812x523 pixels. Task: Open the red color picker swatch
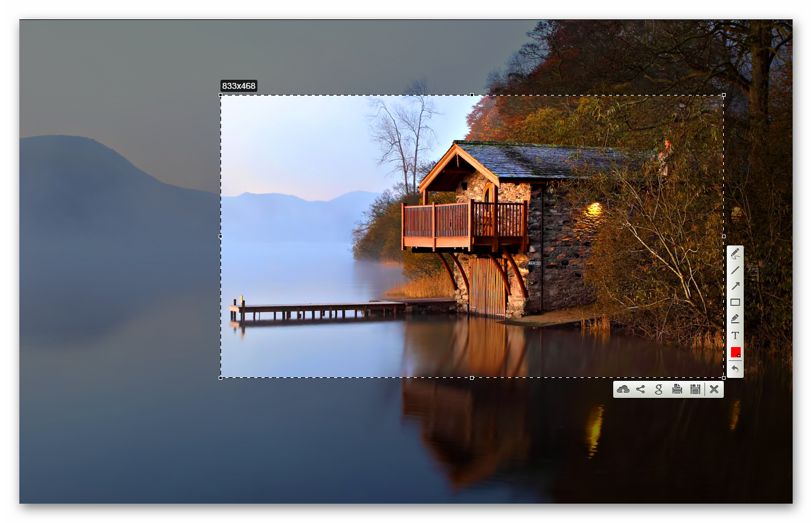(x=735, y=352)
